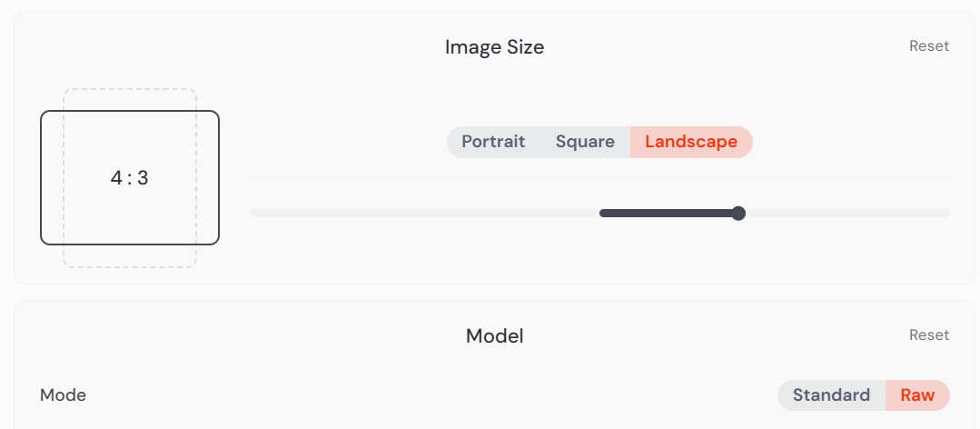Click the far left end of slider track
This screenshot has width=980, height=429.
254,214
